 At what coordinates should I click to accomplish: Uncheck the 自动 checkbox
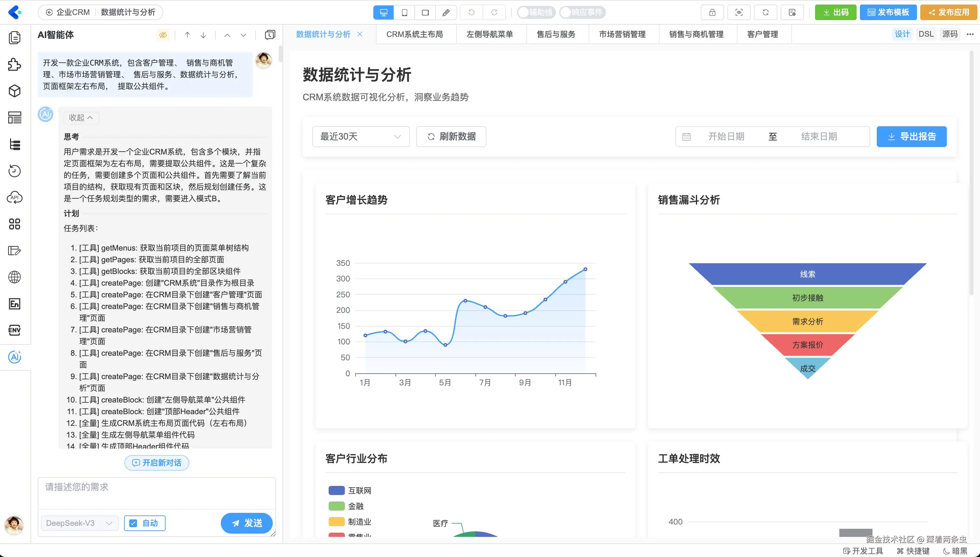[x=133, y=523]
